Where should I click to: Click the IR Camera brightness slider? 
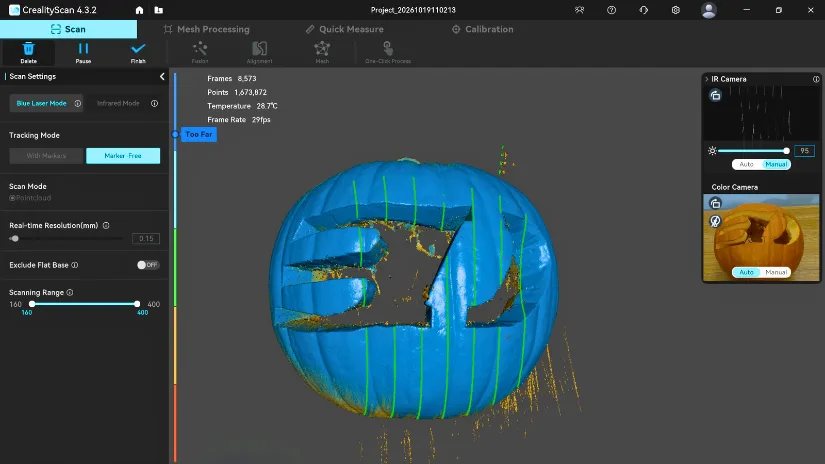[x=752, y=151]
